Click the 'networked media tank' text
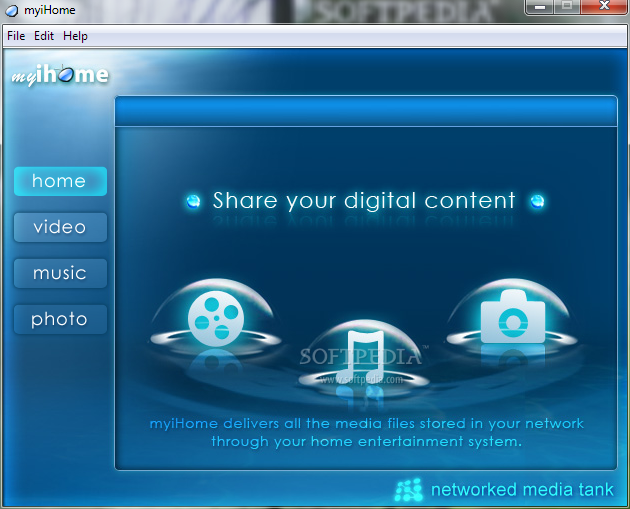Viewport: 630px width, 509px height. (522, 490)
